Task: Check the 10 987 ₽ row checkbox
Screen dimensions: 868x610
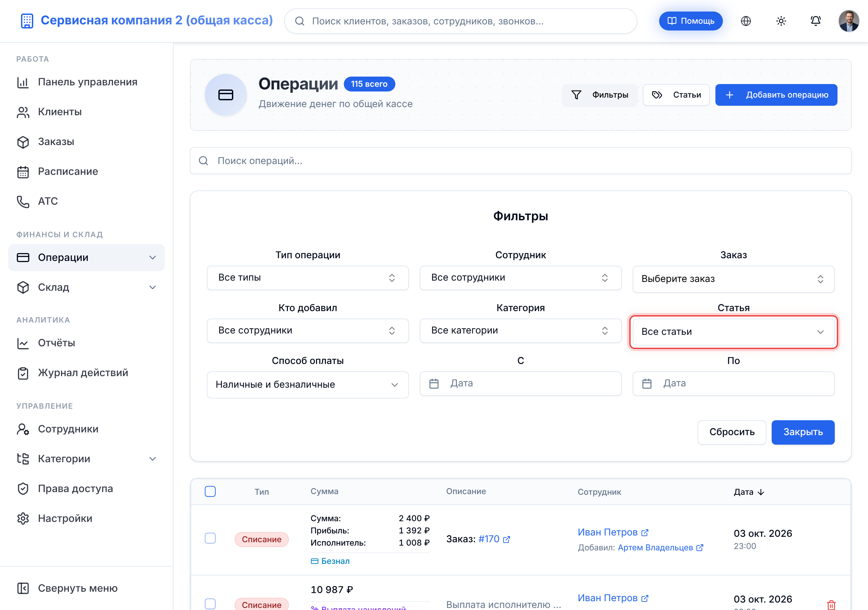Action: point(210,604)
